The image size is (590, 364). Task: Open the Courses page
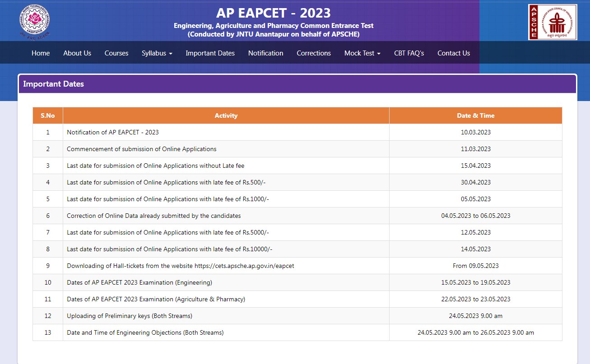pos(116,53)
